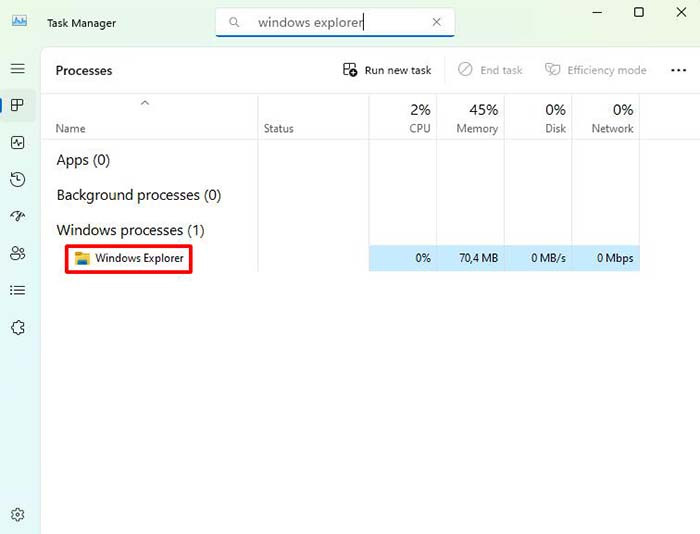Select the Windows Explorer process row
Screen dimensions: 700x534
(x=341, y=258)
